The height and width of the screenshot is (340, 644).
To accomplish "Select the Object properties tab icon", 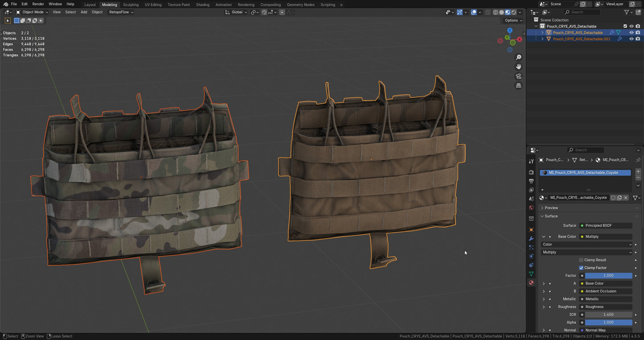I will 531,229.
